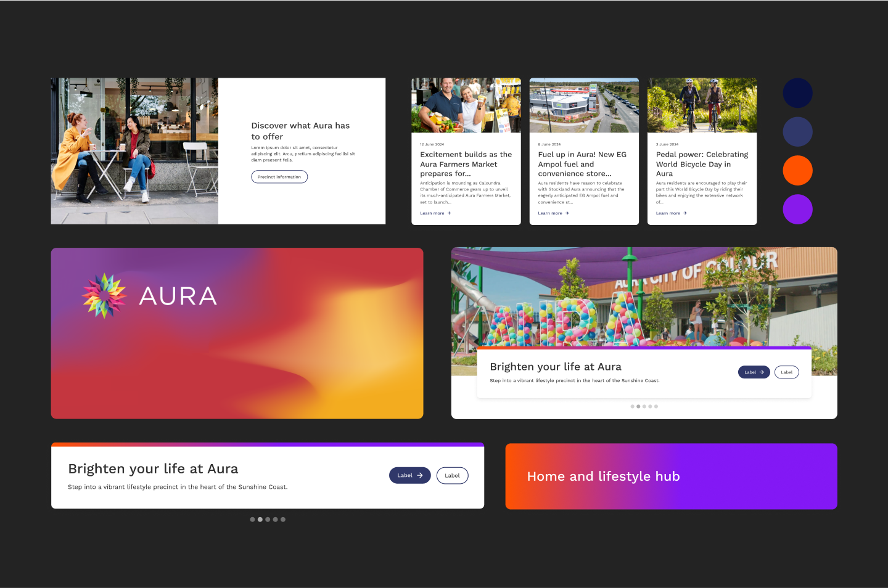Click filled Label button on playground hero card

click(x=754, y=372)
